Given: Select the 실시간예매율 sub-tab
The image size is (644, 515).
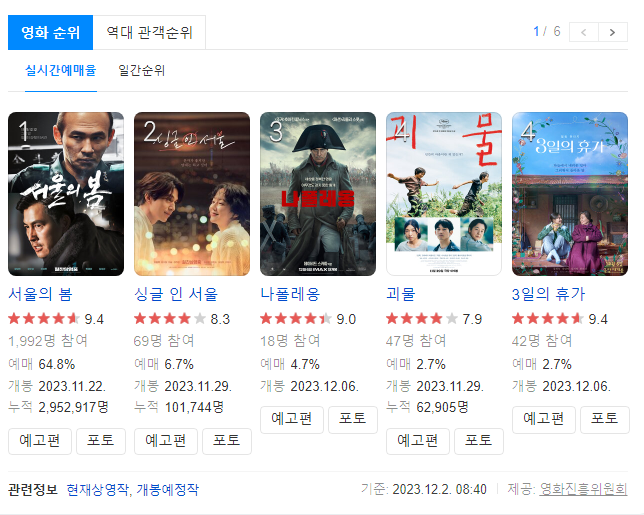Looking at the screenshot, I should coord(61,71).
